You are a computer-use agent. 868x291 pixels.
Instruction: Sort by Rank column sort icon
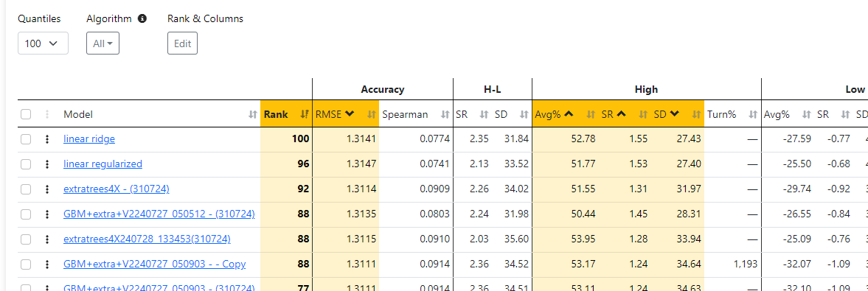click(305, 114)
